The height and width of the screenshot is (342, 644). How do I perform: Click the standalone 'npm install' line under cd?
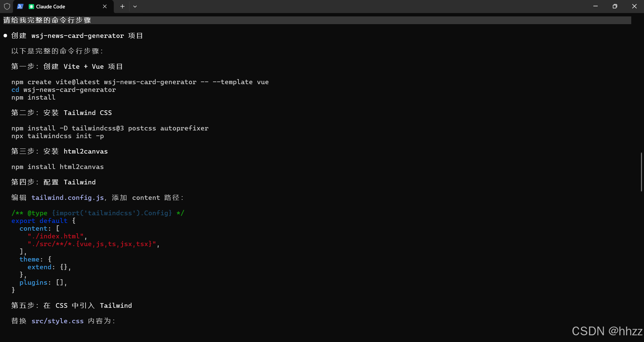(34, 97)
